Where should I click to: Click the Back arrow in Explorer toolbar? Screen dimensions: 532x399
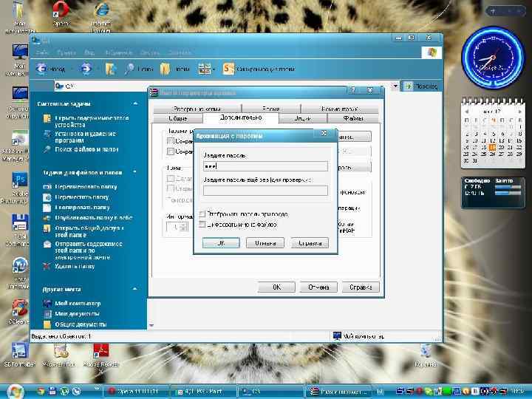41,69
